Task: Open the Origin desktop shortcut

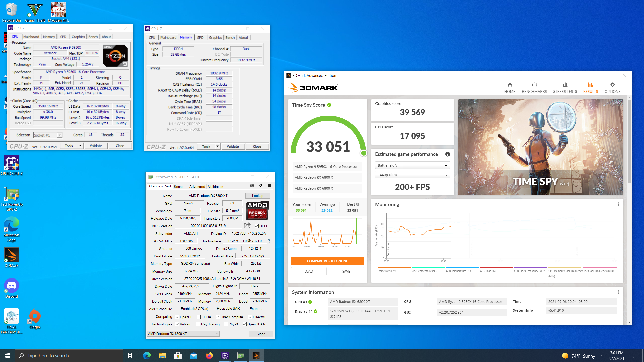Action: coord(35,319)
